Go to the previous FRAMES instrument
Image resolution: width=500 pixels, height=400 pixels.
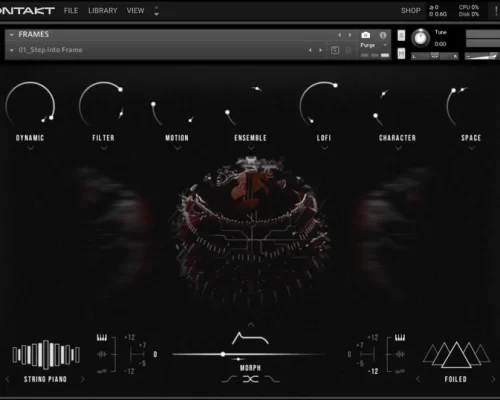click(340, 35)
